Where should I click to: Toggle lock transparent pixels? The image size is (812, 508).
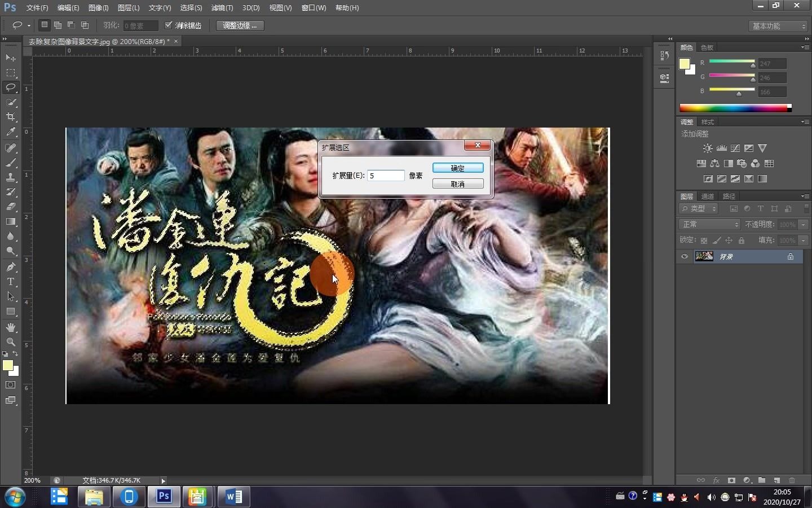(x=704, y=240)
